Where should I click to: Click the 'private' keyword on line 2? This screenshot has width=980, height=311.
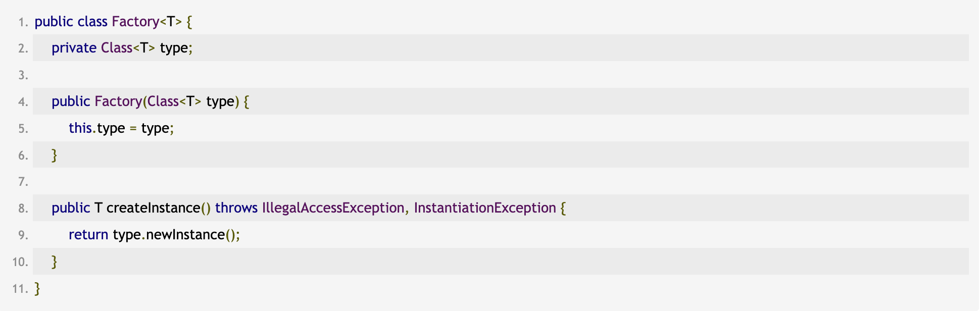pyautogui.click(x=74, y=48)
